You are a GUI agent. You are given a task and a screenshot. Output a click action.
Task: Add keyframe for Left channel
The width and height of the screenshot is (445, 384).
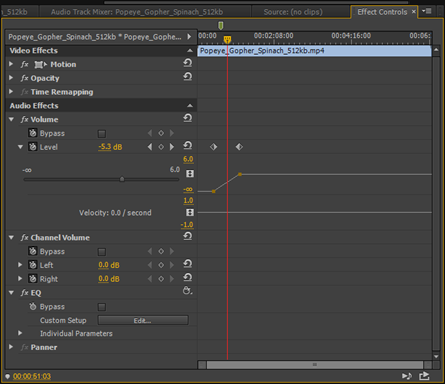pos(161,265)
